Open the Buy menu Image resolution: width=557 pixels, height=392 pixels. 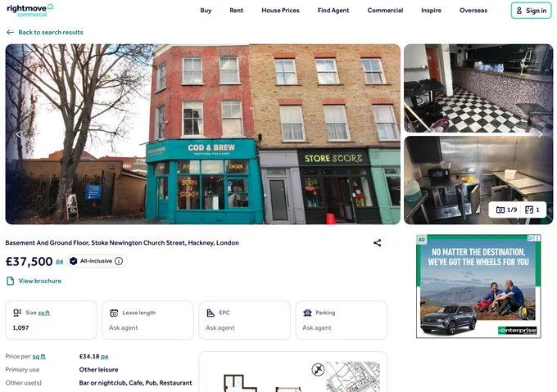[206, 11]
